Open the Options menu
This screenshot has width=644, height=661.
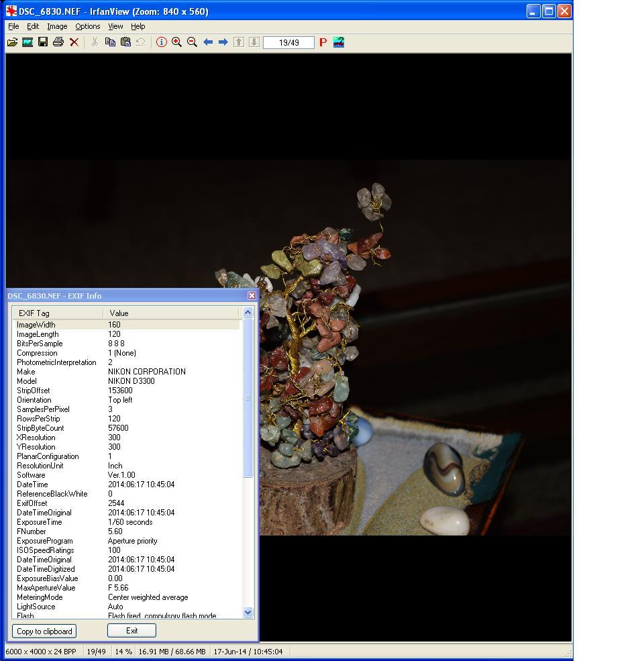pos(87,26)
